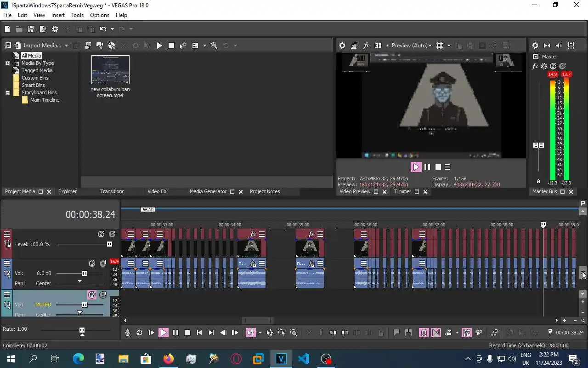Screen dimensions: 588x368
Task: Switch to the Explorer tab
Action: pos(68,191)
